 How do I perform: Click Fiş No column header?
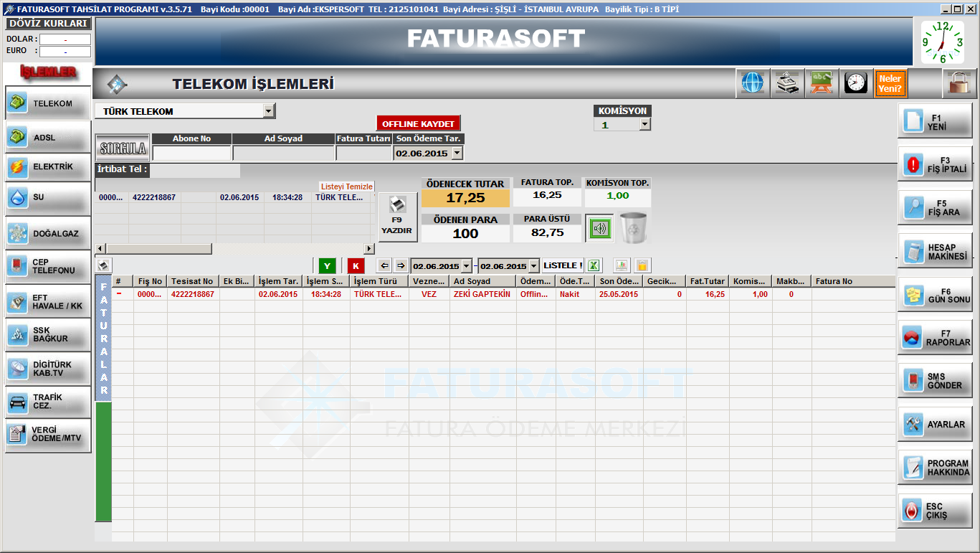[151, 282]
